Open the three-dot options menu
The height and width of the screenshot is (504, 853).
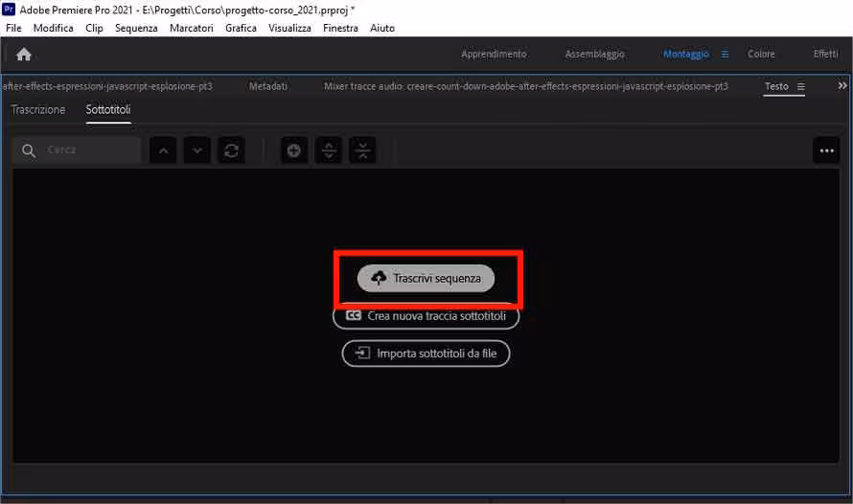827,150
